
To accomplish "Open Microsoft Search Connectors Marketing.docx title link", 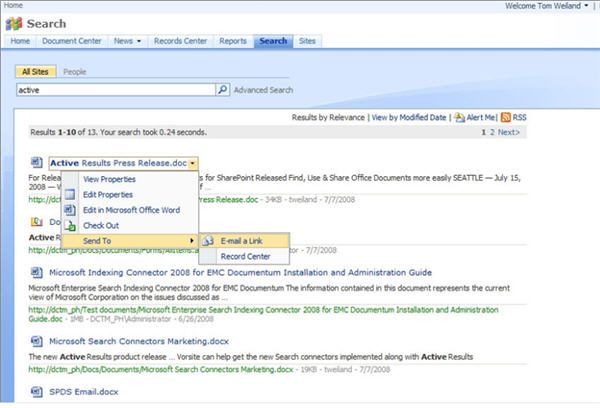I will (x=139, y=341).
